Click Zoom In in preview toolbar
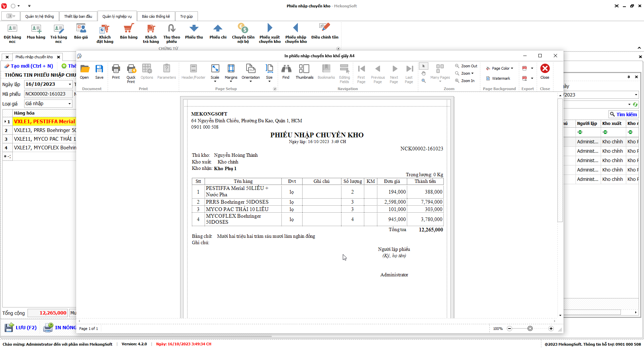 pyautogui.click(x=465, y=81)
